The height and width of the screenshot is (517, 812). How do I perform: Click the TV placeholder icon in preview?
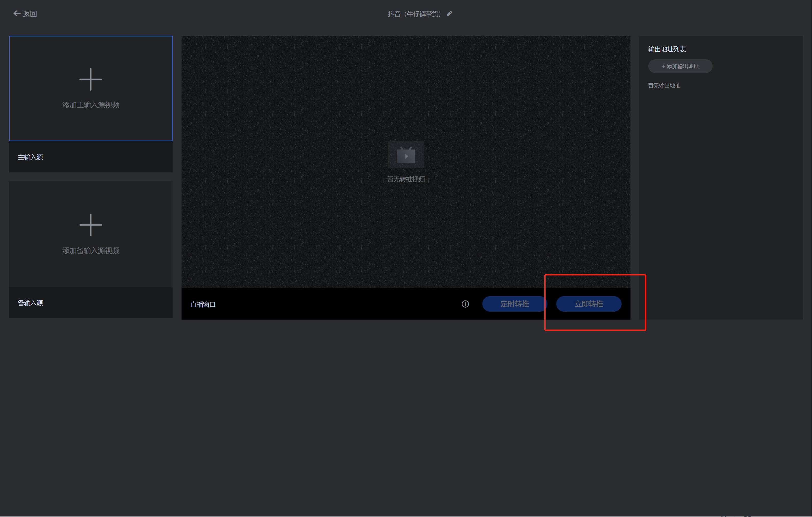click(406, 155)
